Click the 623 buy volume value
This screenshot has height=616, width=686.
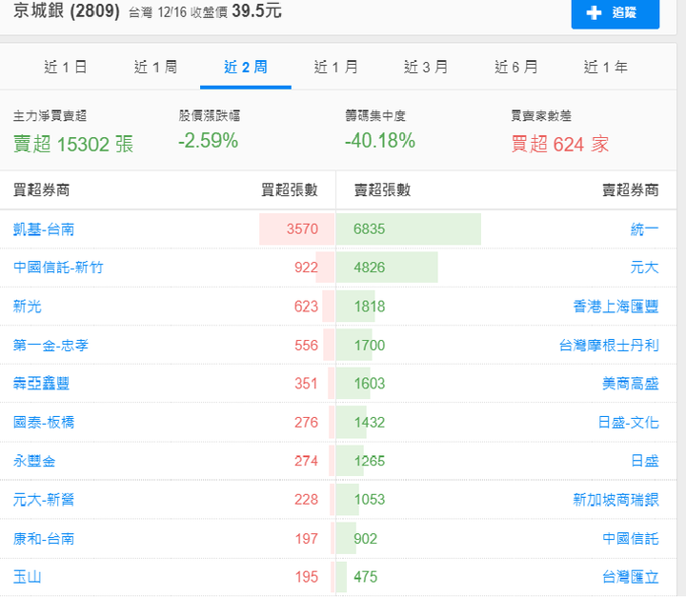(306, 306)
